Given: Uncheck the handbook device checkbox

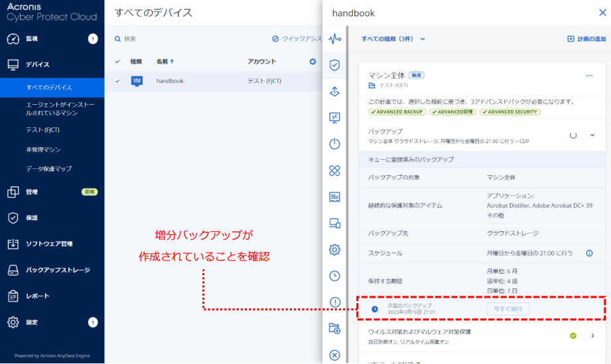Looking at the screenshot, I should (117, 81).
